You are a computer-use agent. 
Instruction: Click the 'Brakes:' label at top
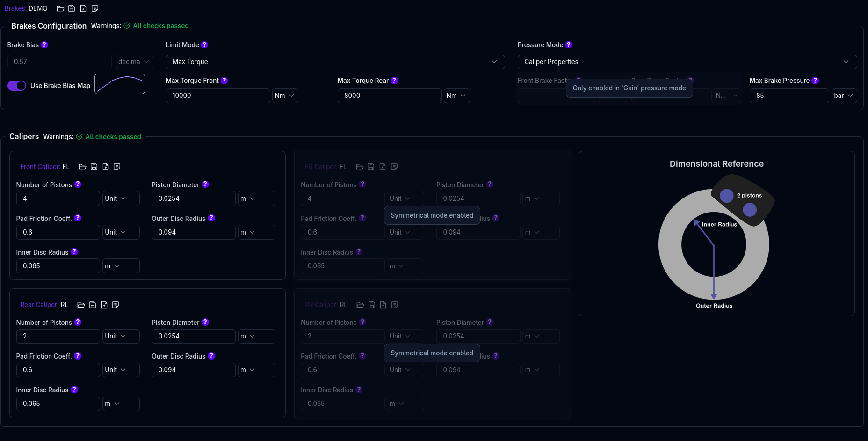coord(15,8)
